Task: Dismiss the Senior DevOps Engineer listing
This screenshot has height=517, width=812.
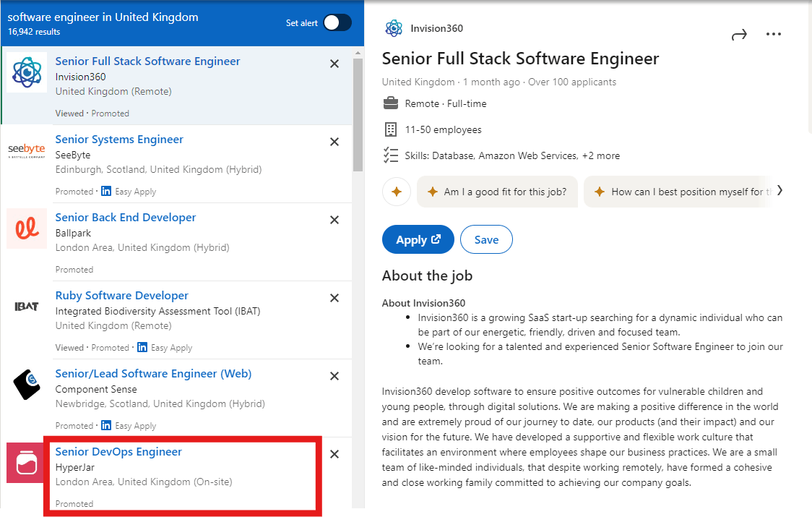Action: tap(334, 454)
